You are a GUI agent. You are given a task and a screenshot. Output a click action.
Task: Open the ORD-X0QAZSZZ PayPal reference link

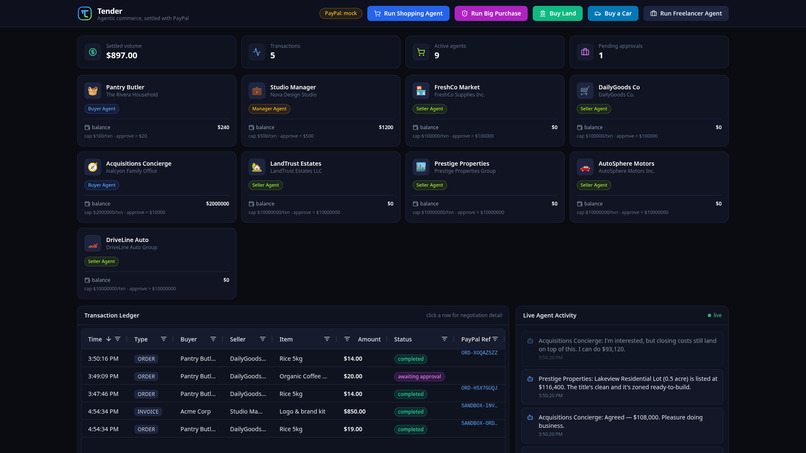coord(479,353)
